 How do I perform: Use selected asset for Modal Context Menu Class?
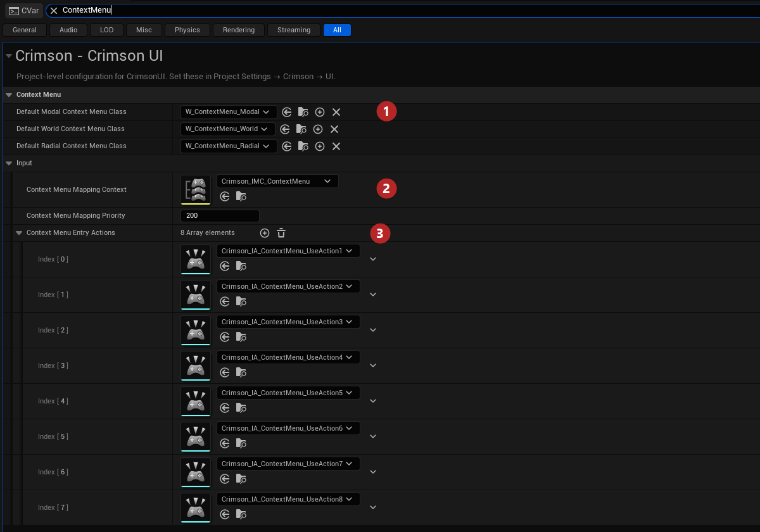[287, 112]
